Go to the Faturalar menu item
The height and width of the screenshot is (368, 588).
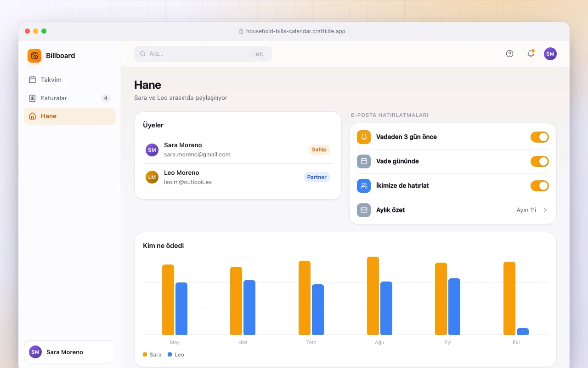[x=69, y=98]
